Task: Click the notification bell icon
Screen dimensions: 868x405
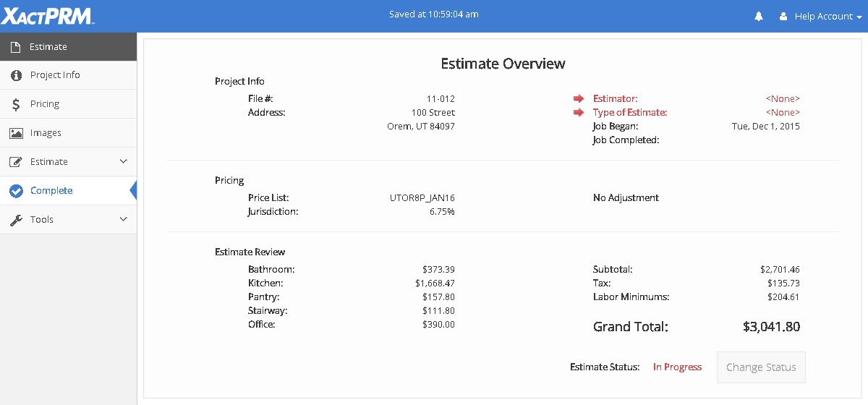Action: pos(759,17)
